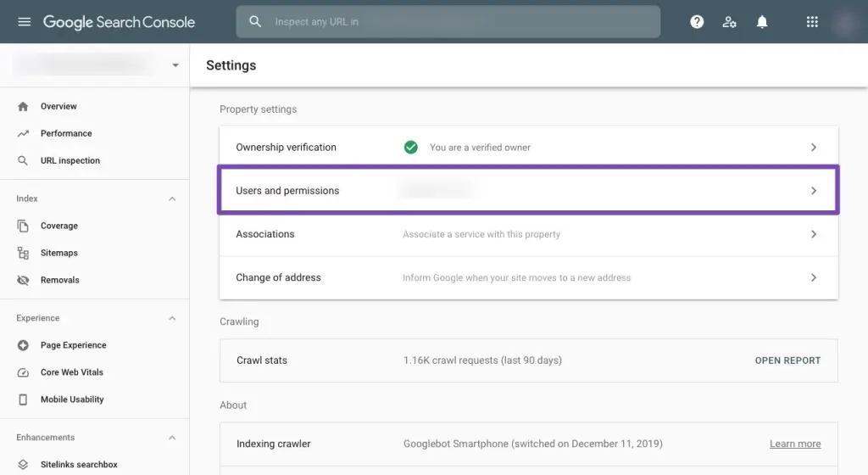Click the Mobile Usability phone icon
Screen dimensions: 868x475
click(23, 400)
